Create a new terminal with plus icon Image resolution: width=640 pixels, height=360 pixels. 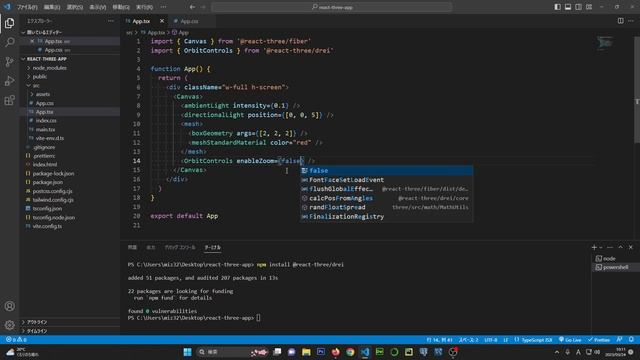(x=594, y=247)
